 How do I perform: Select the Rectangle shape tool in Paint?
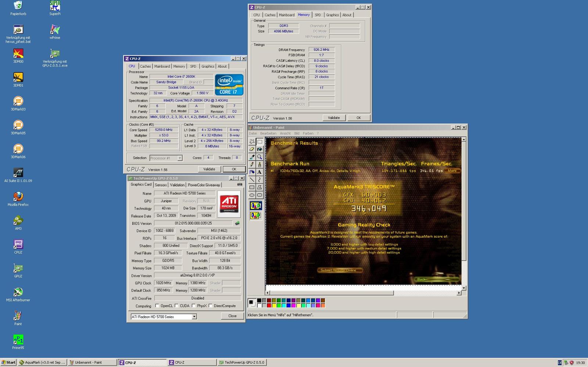pyautogui.click(x=252, y=187)
